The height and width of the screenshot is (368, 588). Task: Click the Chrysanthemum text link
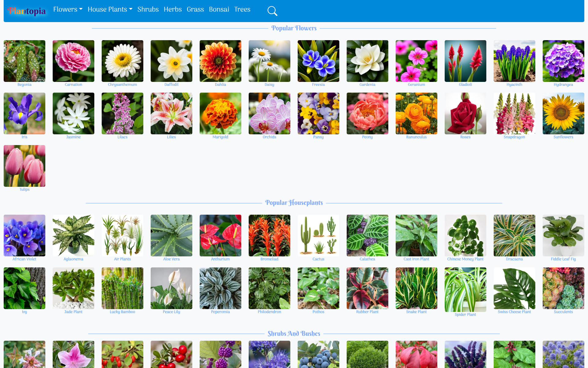click(123, 85)
